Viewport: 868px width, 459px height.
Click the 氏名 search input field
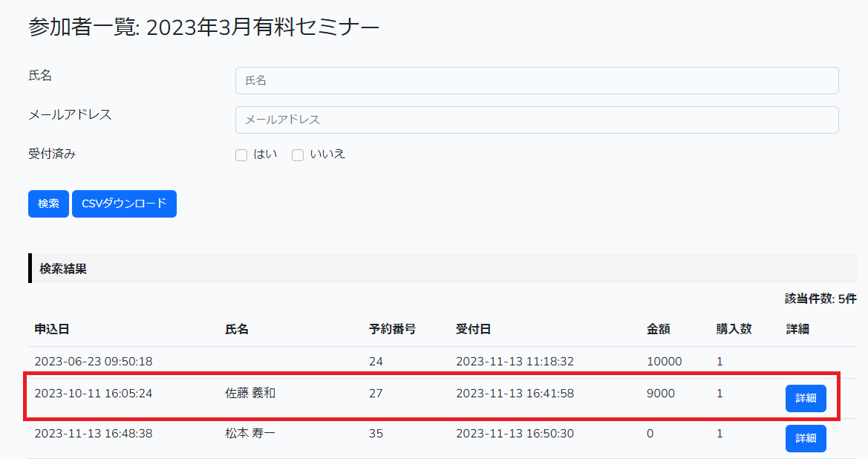[x=536, y=81]
